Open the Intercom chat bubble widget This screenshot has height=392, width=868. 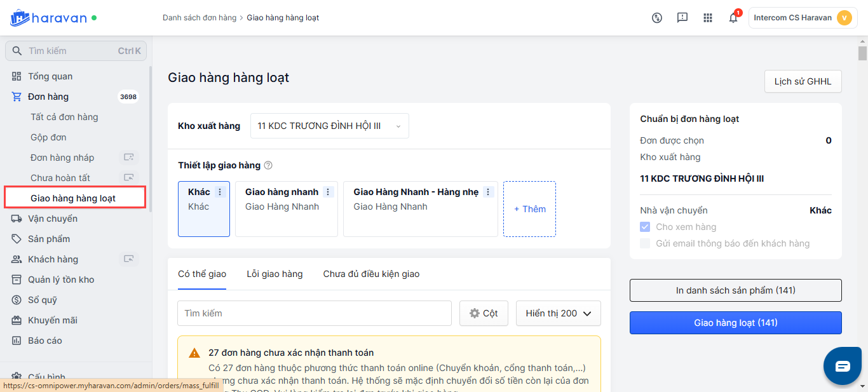[x=842, y=366]
